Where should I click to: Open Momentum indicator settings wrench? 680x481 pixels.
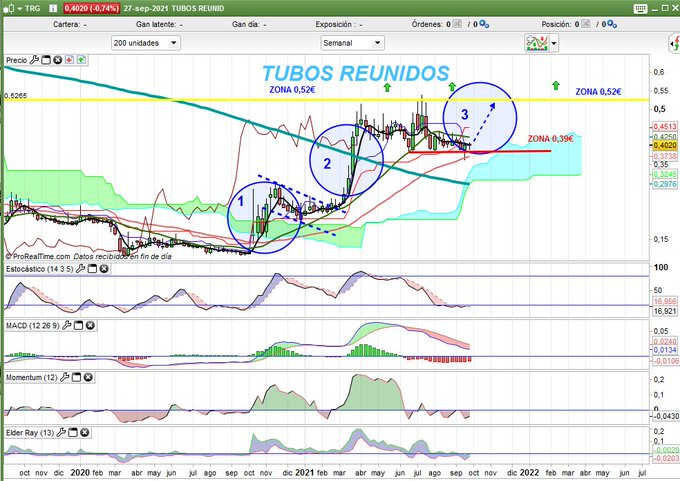pyautogui.click(x=65, y=377)
